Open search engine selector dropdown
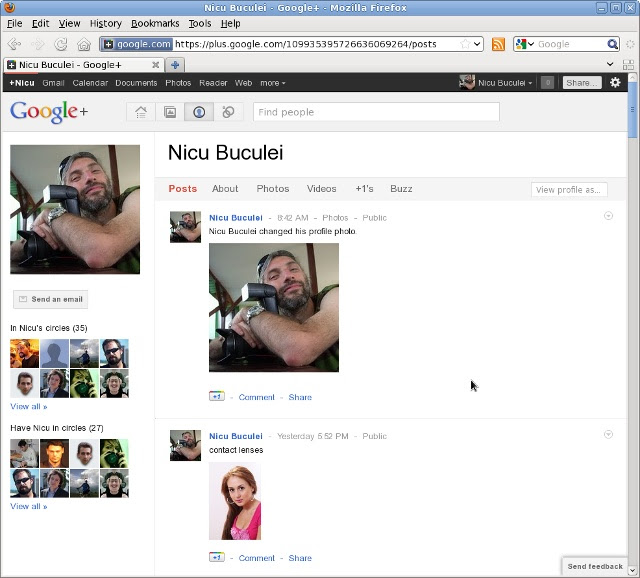 [524, 44]
